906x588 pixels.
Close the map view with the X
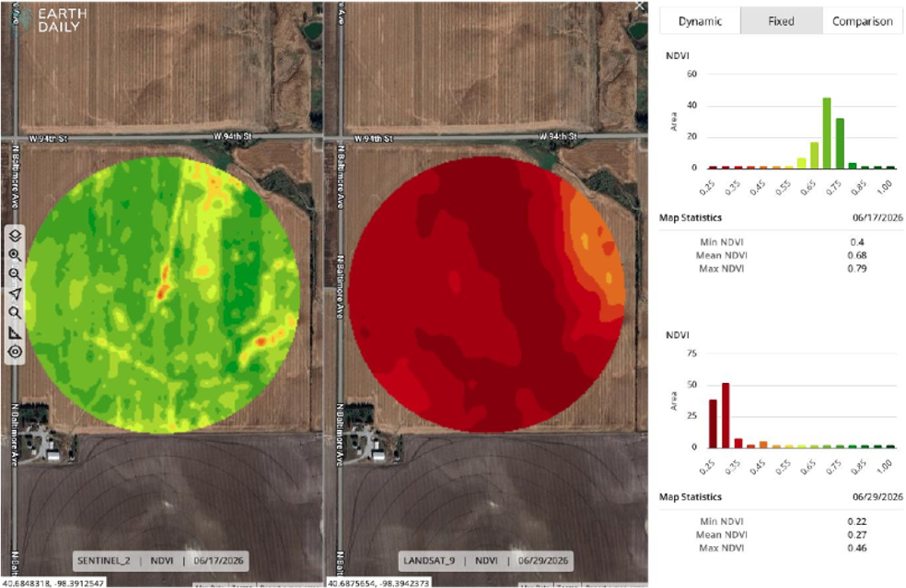640,7
